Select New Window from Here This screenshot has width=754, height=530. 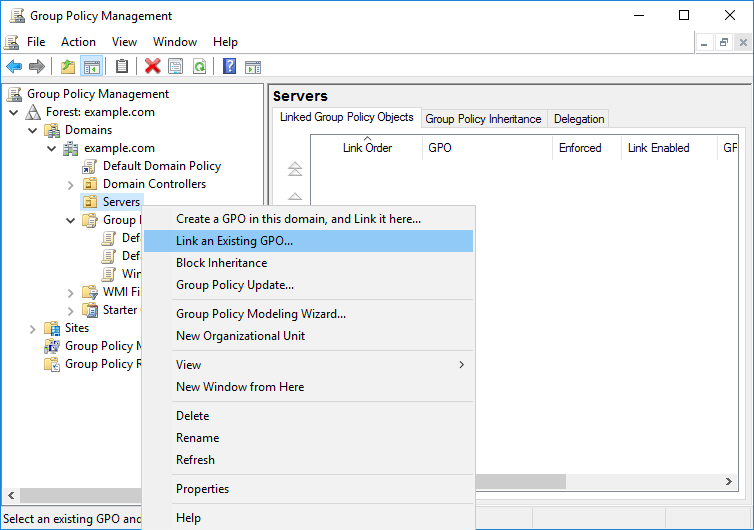(x=308, y=387)
